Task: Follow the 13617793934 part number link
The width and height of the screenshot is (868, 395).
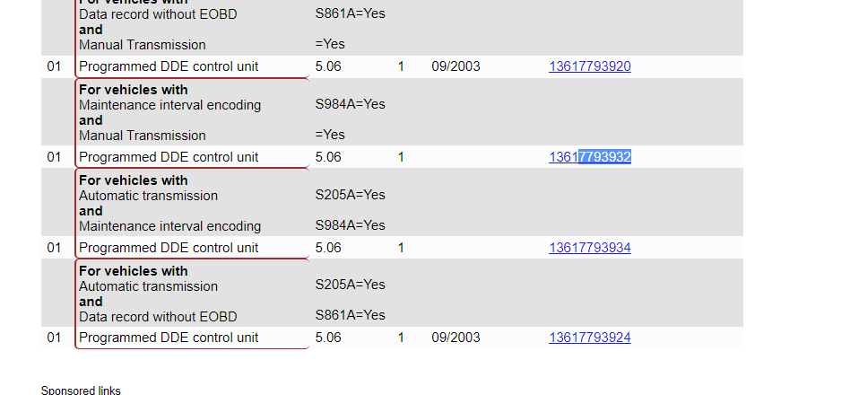Action: 589,248
